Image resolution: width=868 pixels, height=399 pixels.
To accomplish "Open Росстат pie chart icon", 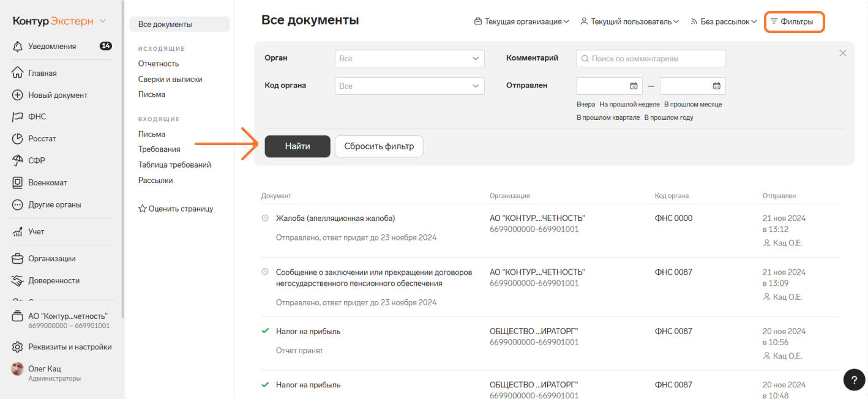I will pyautogui.click(x=17, y=139).
